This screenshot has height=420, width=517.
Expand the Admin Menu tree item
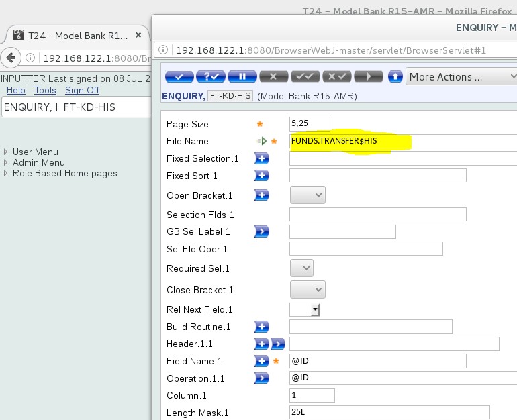pos(6,163)
